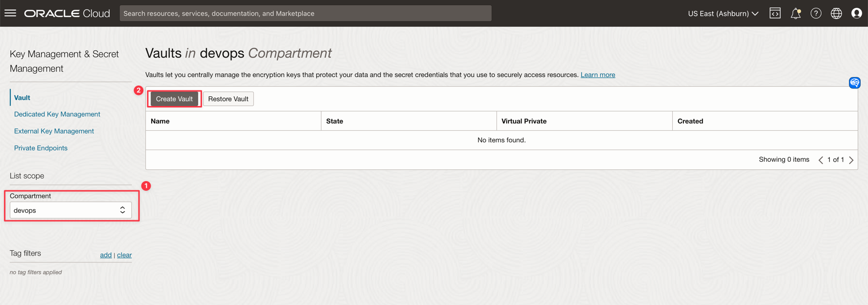Select Vault in the left sidebar
This screenshot has height=305, width=868.
tap(22, 97)
